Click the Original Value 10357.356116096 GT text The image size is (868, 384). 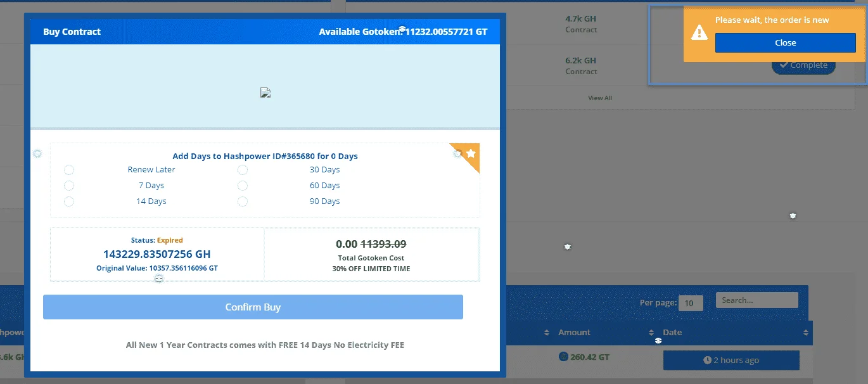[157, 268]
